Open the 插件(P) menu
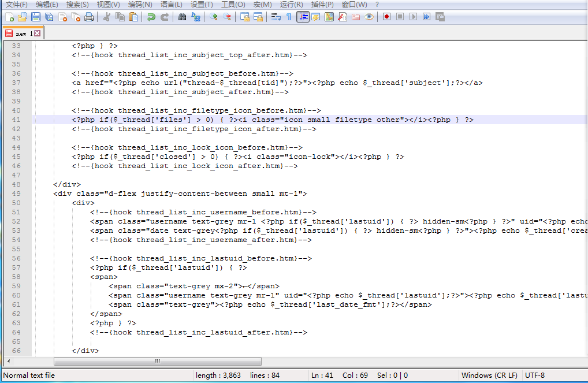The image size is (588, 383). pos(322,5)
